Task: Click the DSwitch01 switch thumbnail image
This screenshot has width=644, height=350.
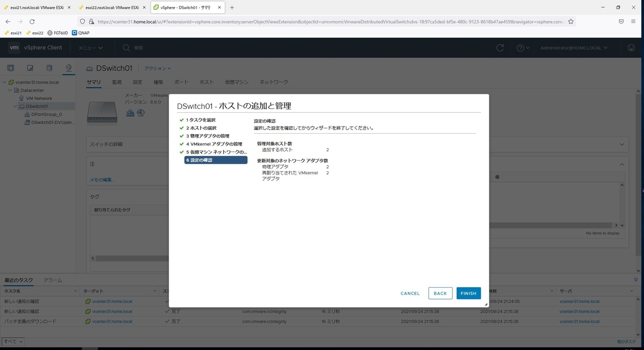Action: (x=102, y=111)
